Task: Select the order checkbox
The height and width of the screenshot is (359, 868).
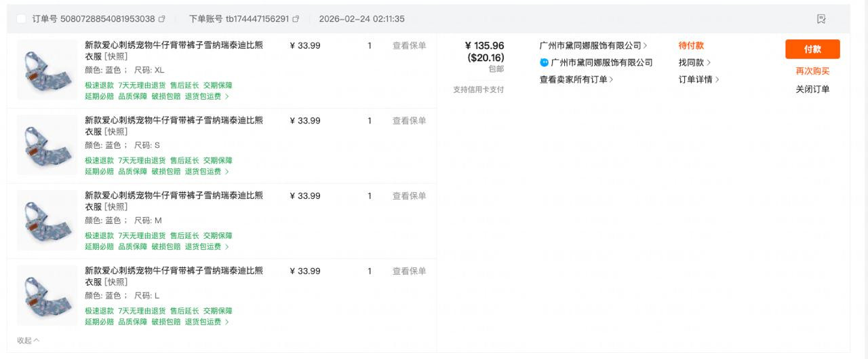Action: [22, 19]
